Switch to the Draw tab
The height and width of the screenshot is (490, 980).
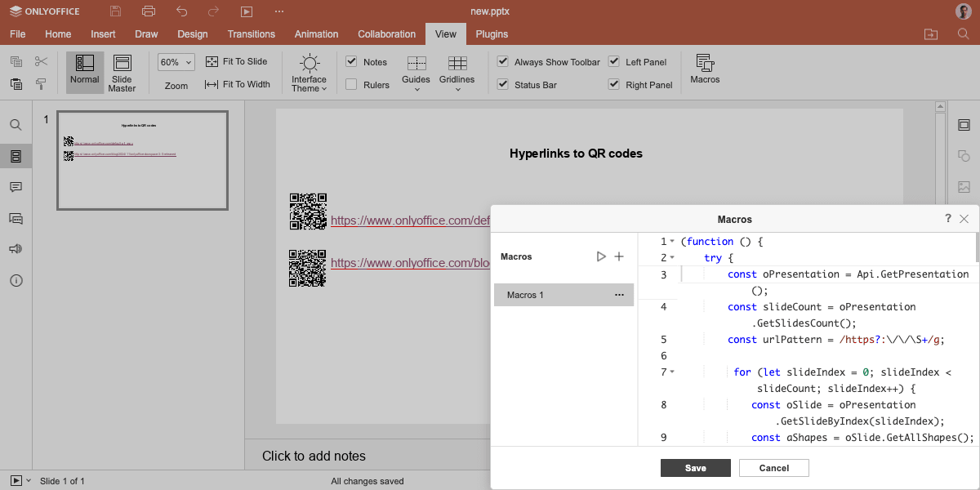coord(146,34)
